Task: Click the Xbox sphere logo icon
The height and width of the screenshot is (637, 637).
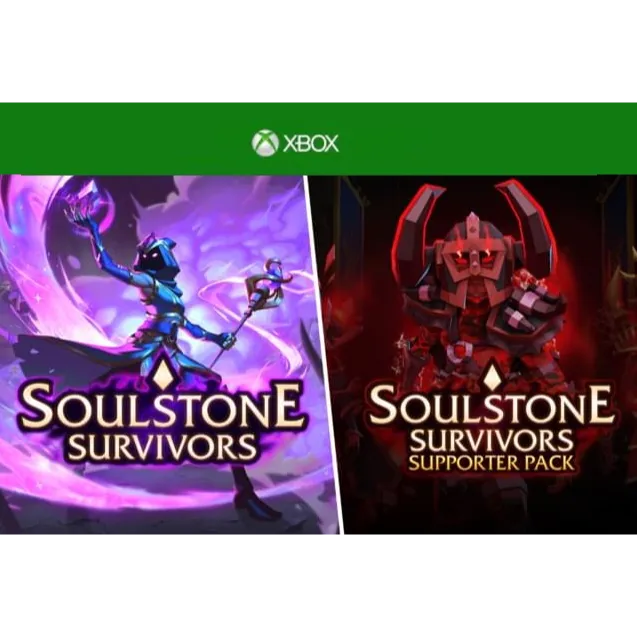Action: (265, 143)
